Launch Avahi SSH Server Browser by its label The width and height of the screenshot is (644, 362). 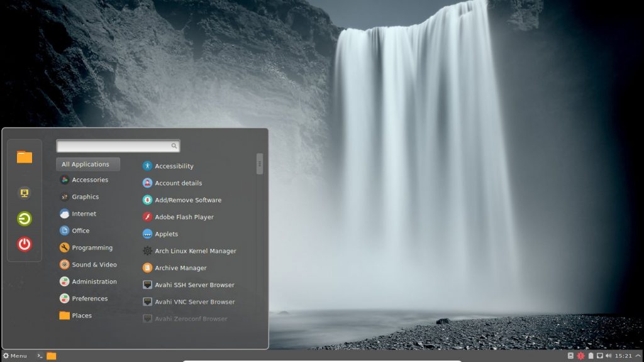click(x=195, y=285)
